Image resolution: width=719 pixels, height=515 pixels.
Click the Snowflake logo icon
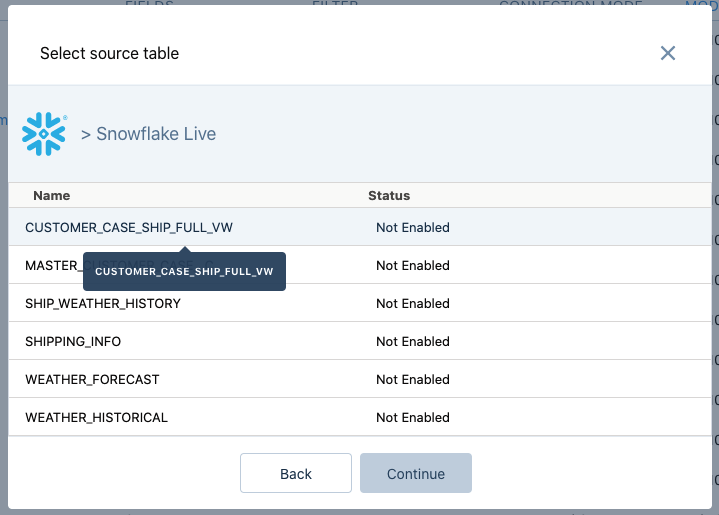tap(44, 134)
